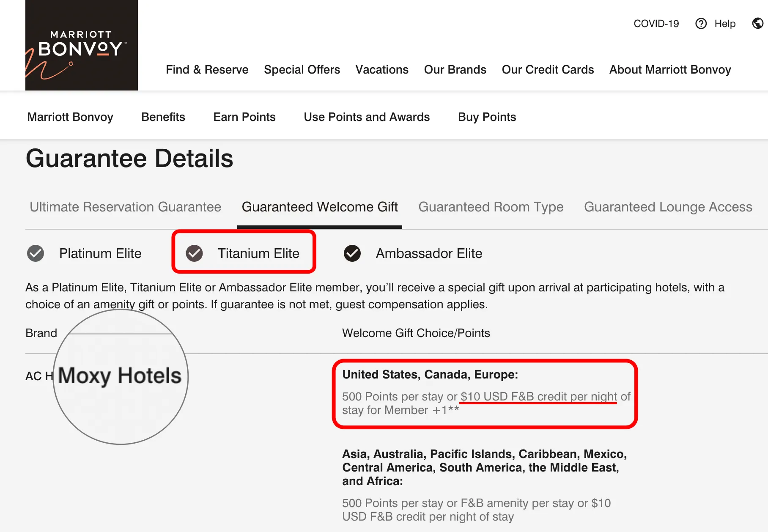Open the Help link text
Viewport: 768px width, 532px height.
point(725,24)
